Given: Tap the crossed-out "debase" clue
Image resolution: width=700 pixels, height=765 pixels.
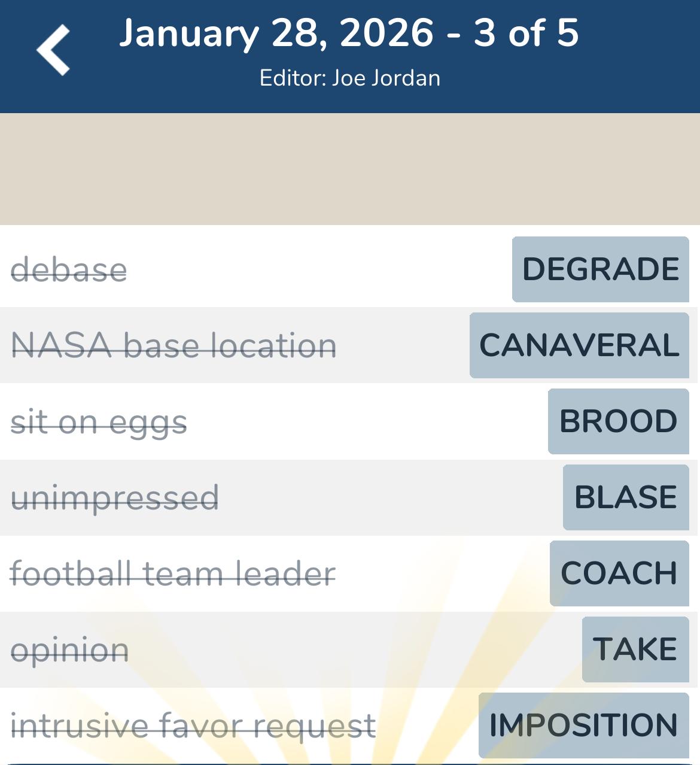Looking at the screenshot, I should point(69,270).
